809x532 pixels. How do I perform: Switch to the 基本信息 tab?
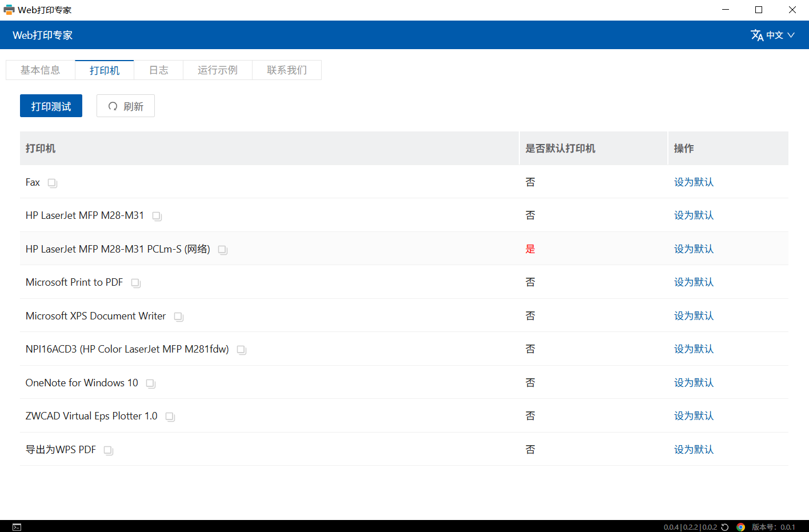pyautogui.click(x=41, y=70)
